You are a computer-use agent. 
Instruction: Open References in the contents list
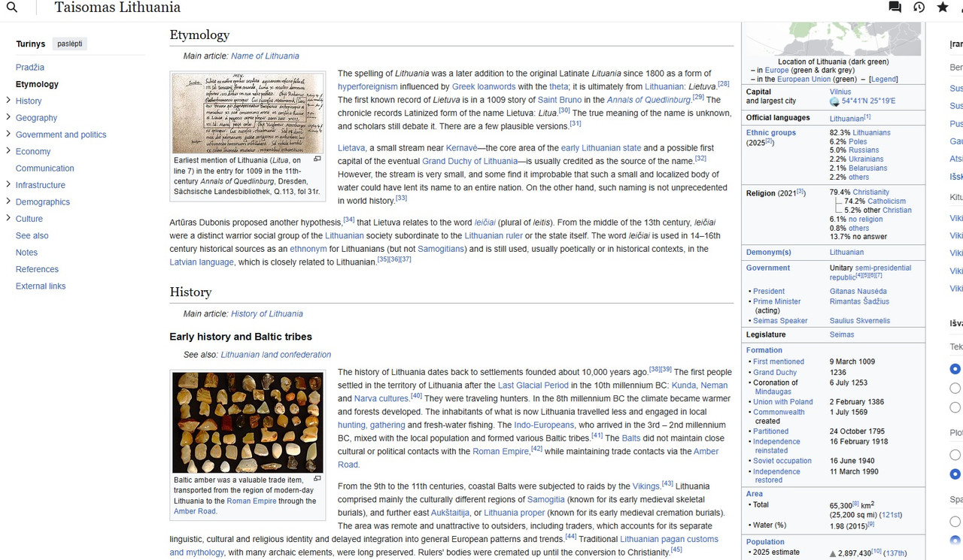37,269
